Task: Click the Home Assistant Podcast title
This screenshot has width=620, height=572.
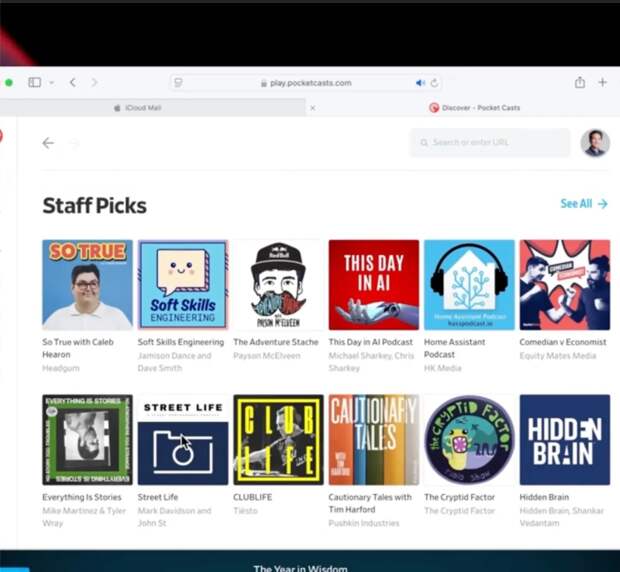Action: [x=455, y=348]
